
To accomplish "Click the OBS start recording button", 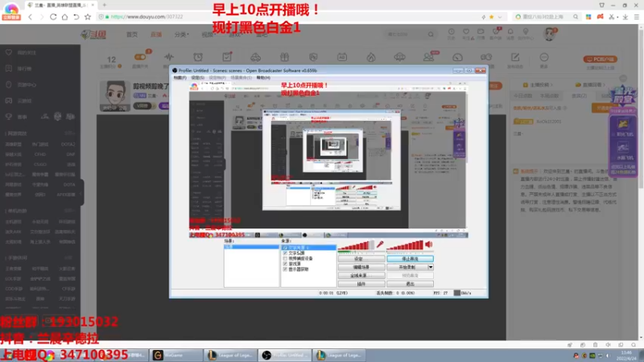I will [x=407, y=267].
